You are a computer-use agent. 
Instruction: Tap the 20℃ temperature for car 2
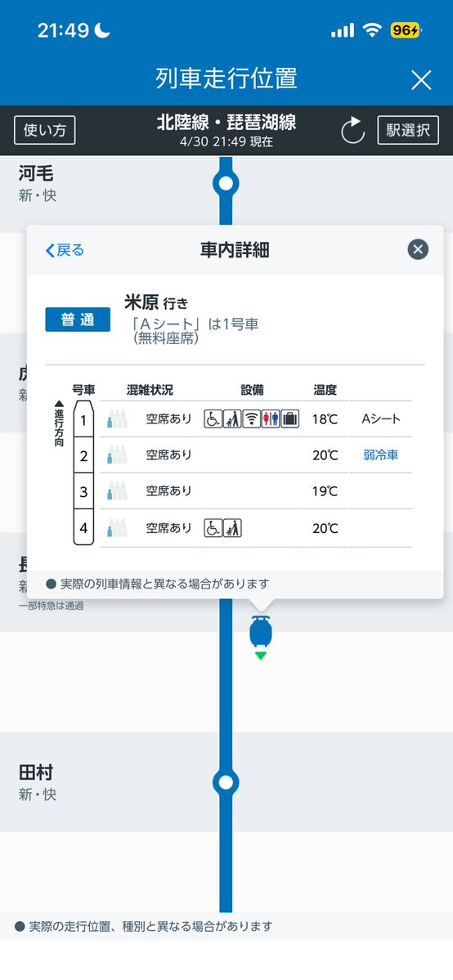325,455
